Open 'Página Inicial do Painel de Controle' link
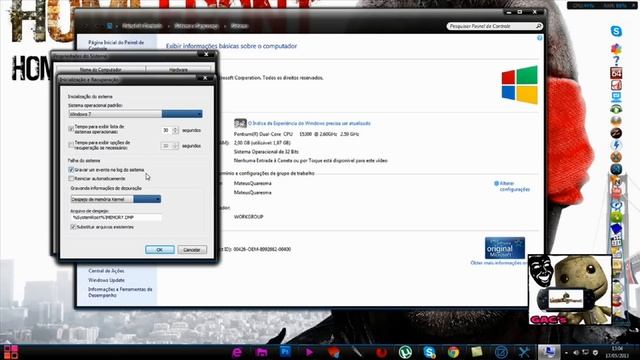Image resolution: width=640 pixels, height=360 pixels. (x=116, y=44)
